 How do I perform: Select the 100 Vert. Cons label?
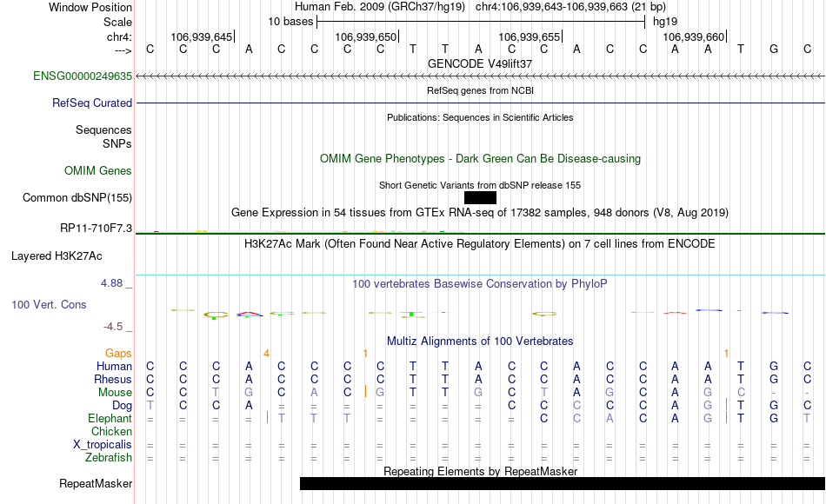[x=49, y=304]
